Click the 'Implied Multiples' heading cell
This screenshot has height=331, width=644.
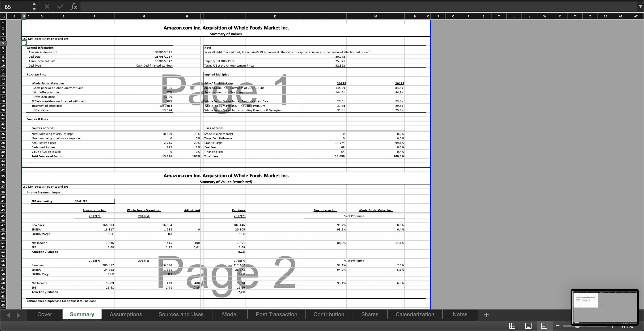click(216, 74)
